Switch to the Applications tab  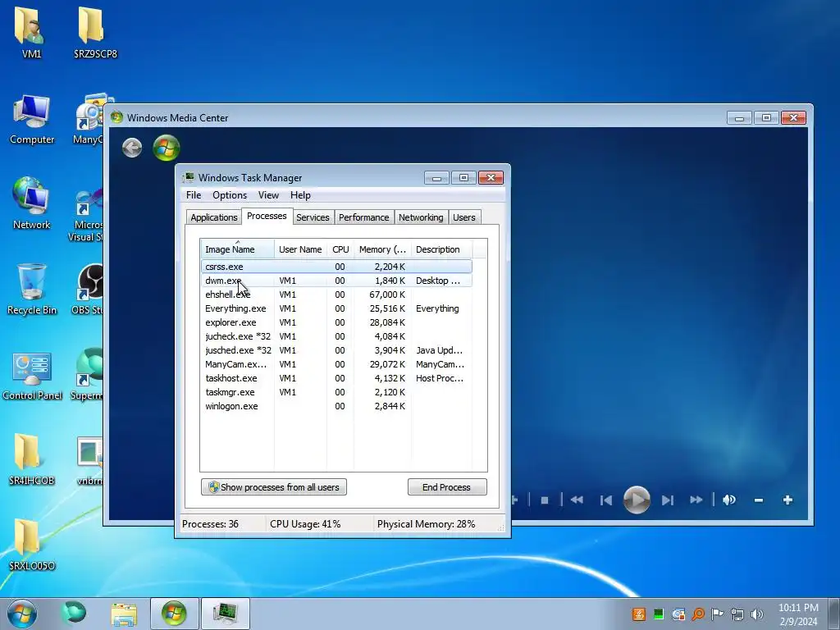214,217
